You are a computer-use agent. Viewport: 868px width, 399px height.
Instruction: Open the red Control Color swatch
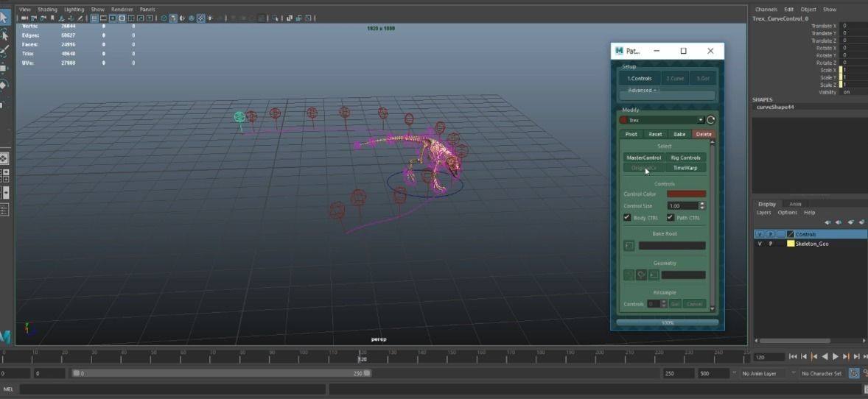(x=687, y=194)
